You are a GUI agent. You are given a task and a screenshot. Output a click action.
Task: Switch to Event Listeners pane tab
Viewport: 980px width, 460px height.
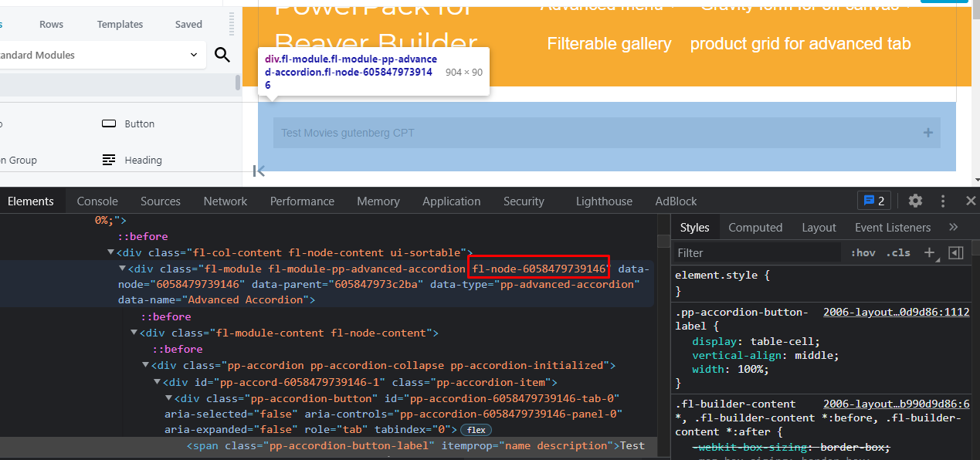click(893, 227)
